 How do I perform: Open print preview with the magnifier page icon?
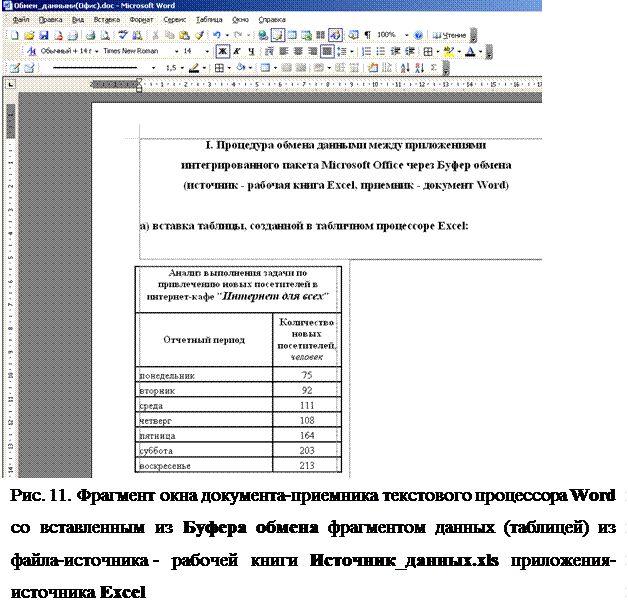(105, 35)
